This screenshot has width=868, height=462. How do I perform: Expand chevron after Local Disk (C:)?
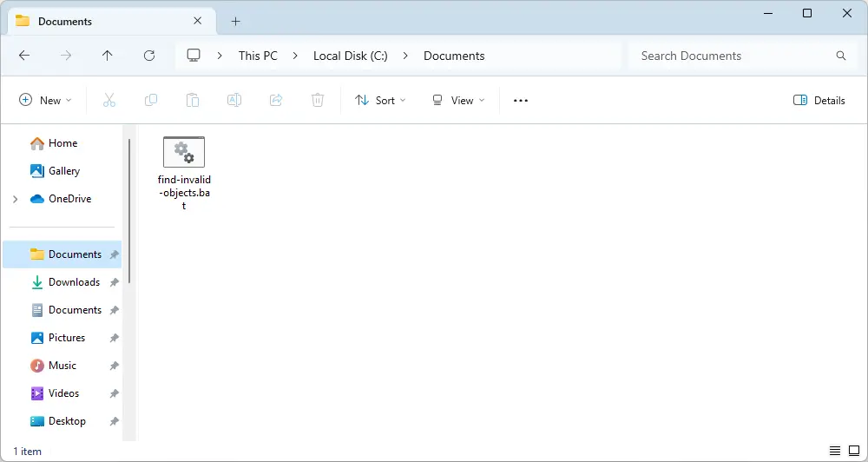[405, 56]
